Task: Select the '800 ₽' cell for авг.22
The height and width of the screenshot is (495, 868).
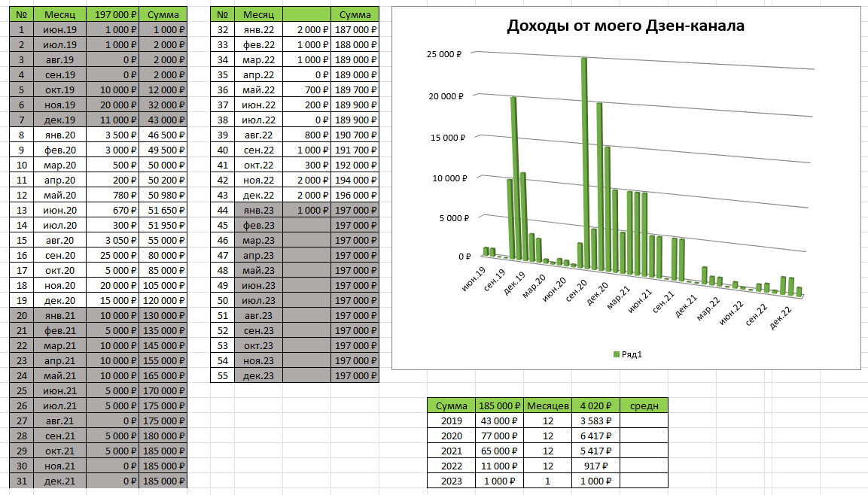Action: click(307, 135)
